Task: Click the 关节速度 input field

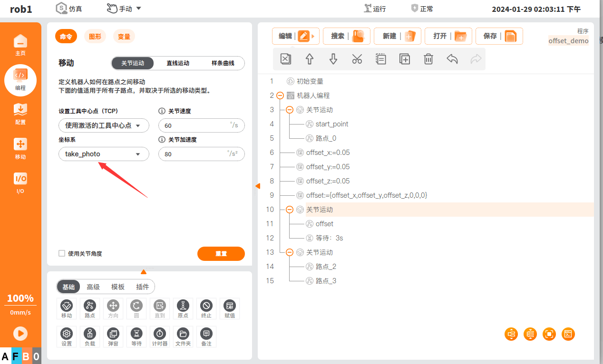Action: (x=195, y=125)
